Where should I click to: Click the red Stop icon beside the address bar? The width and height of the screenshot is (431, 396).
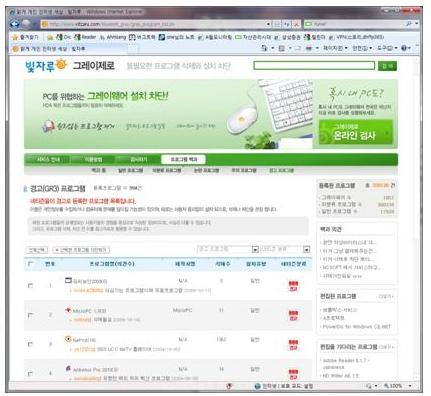pyautogui.click(x=296, y=24)
